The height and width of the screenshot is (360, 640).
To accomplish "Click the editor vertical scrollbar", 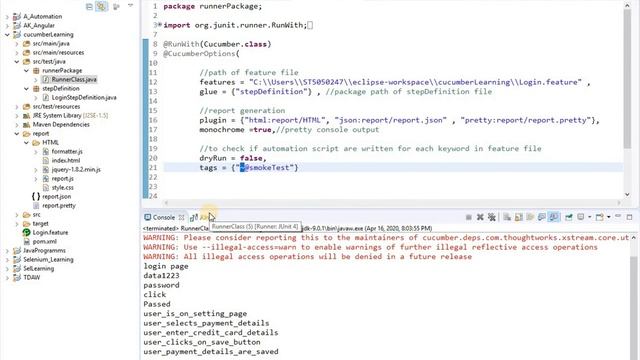I will pyautogui.click(x=627, y=79).
